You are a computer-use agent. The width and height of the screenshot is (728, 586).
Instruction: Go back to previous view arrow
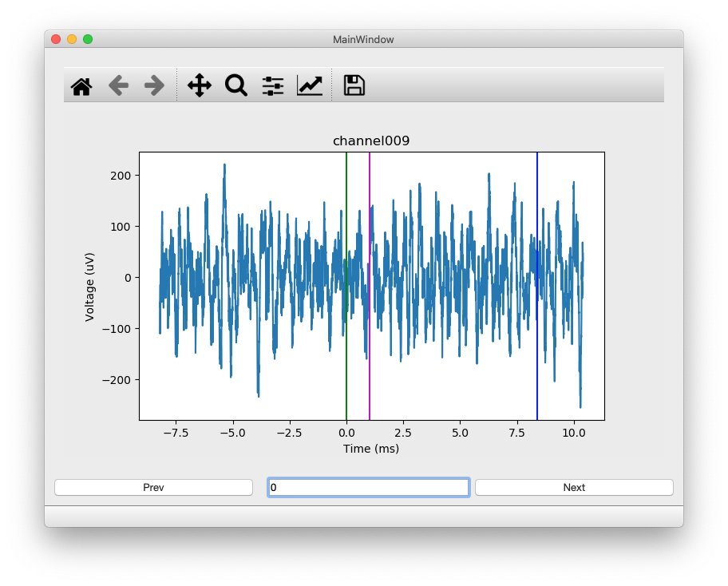(118, 86)
